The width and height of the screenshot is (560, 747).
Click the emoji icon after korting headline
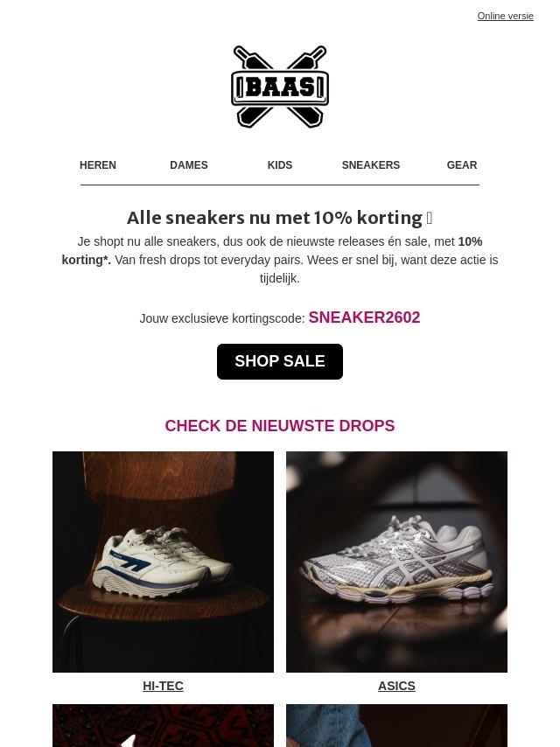[x=430, y=218]
